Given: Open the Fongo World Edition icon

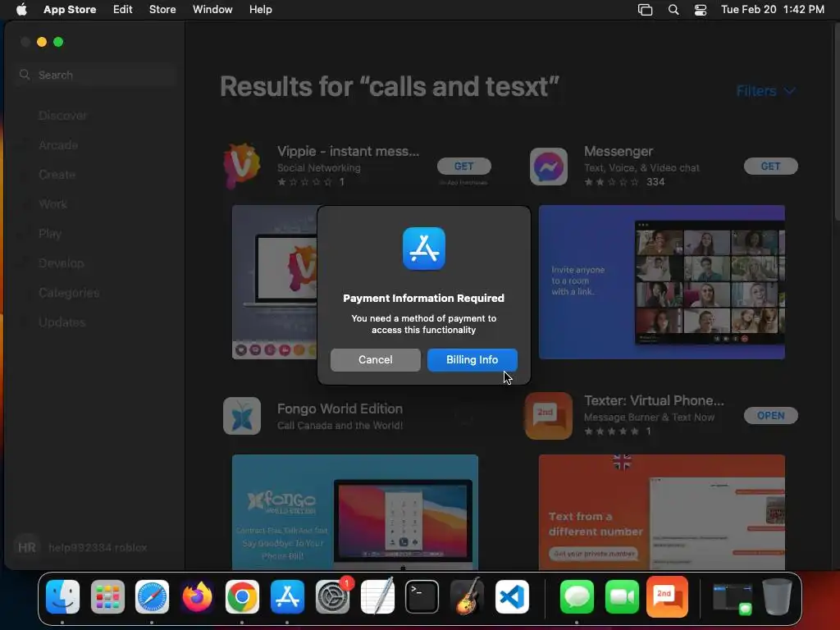Looking at the screenshot, I should 242,416.
